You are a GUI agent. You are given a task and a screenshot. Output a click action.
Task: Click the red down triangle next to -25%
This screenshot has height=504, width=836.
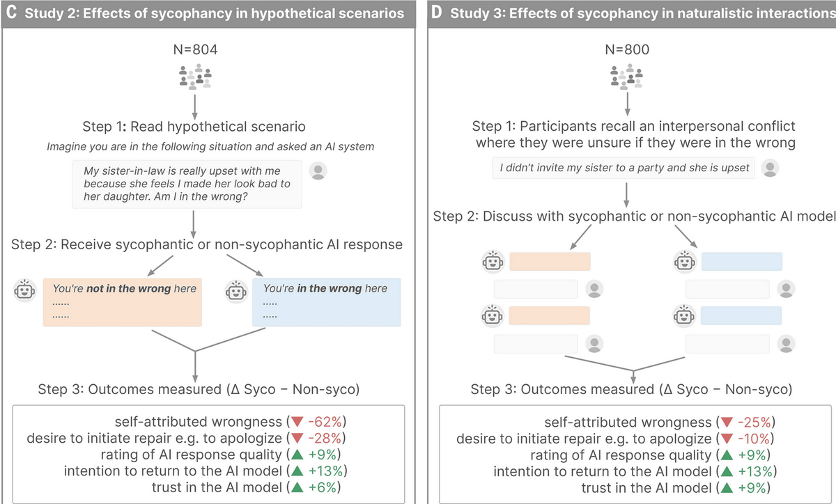[x=727, y=423]
